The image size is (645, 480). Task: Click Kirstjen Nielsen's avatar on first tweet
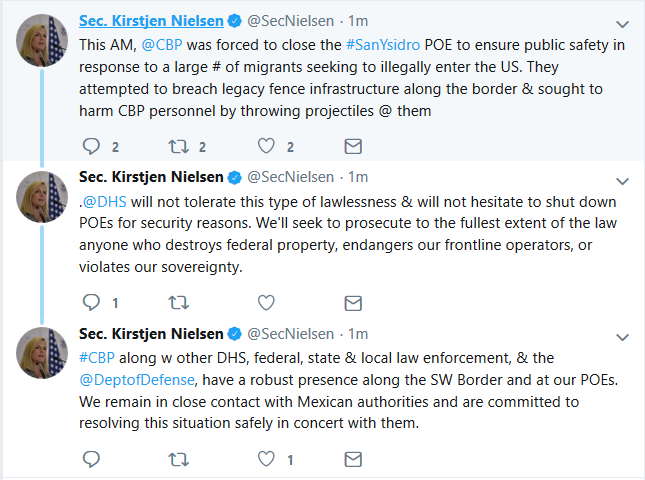click(41, 42)
